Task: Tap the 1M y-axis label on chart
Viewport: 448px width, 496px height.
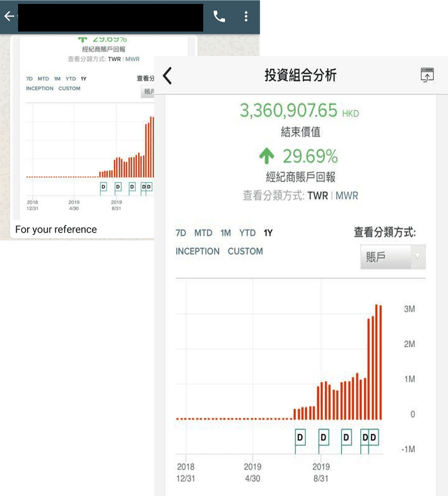Action: click(410, 379)
